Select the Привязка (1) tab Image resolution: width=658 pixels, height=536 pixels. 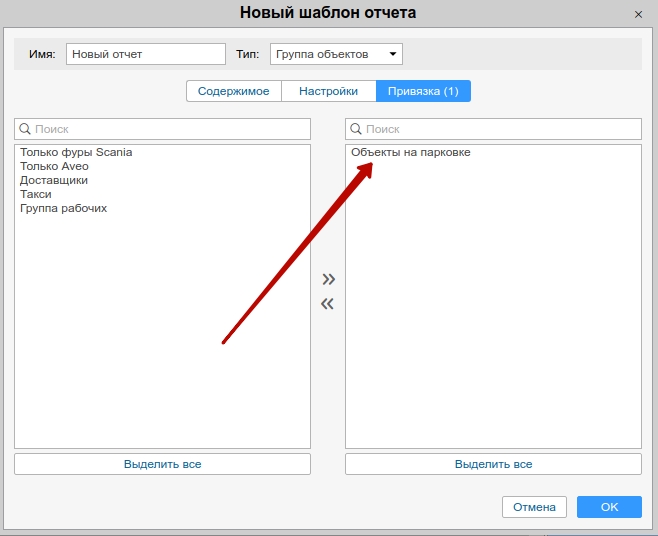(x=423, y=91)
